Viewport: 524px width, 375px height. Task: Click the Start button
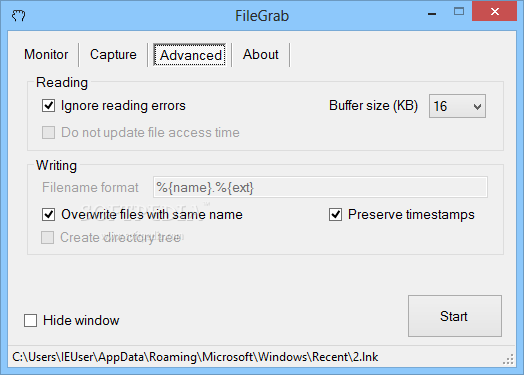(455, 316)
